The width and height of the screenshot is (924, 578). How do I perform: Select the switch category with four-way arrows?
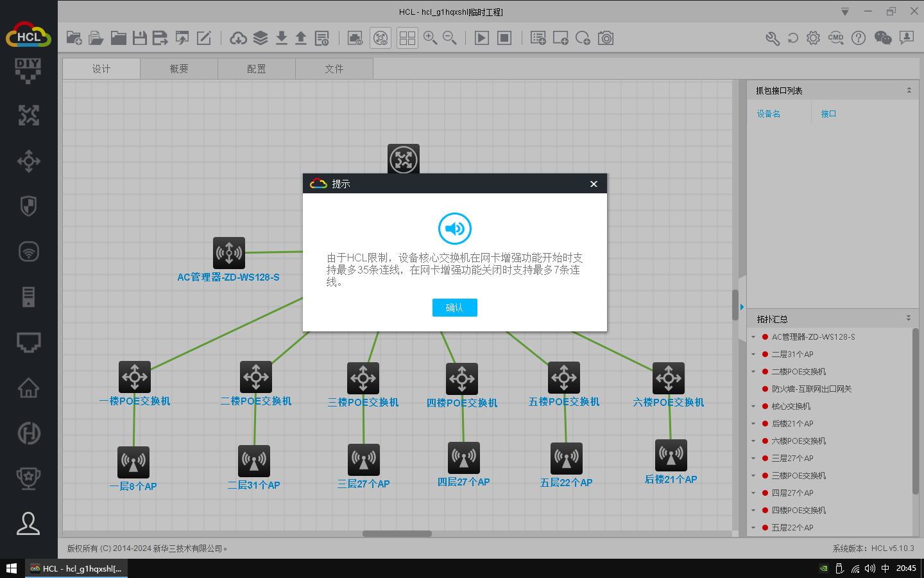click(x=28, y=161)
